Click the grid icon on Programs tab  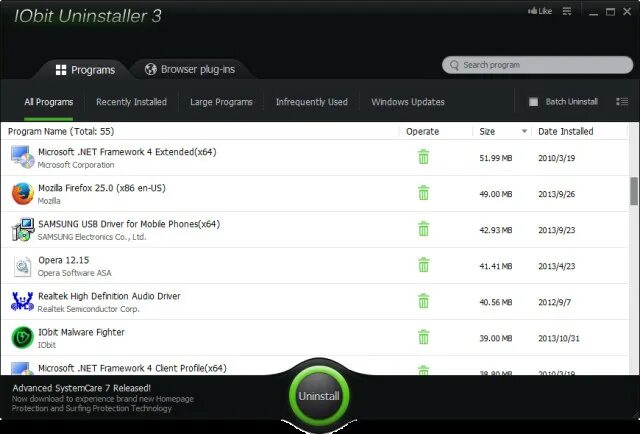[x=61, y=70]
